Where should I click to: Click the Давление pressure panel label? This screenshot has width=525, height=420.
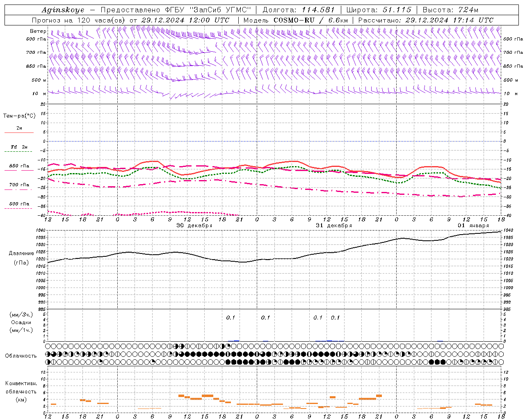pos(21,253)
